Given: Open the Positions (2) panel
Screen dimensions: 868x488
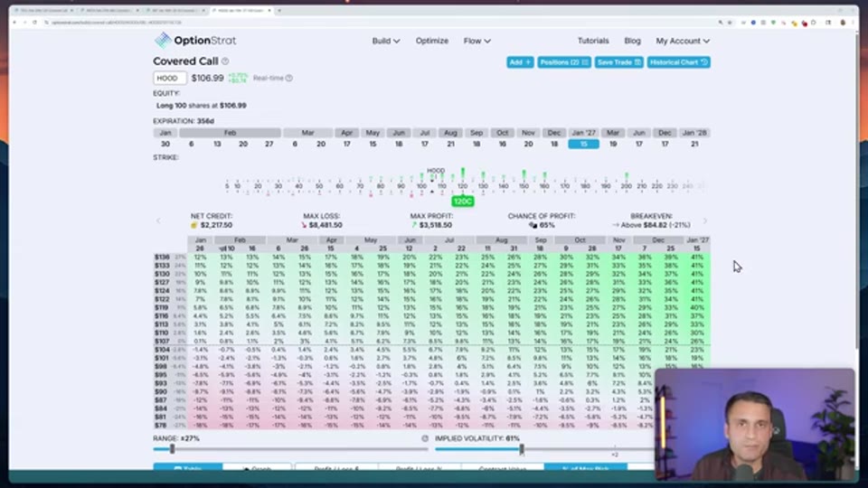Looking at the screenshot, I should pyautogui.click(x=563, y=62).
